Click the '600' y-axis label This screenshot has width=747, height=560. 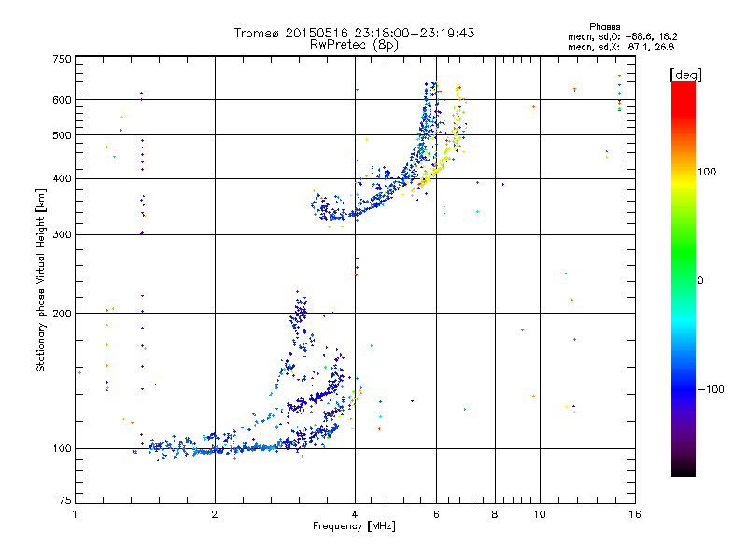tap(62, 100)
